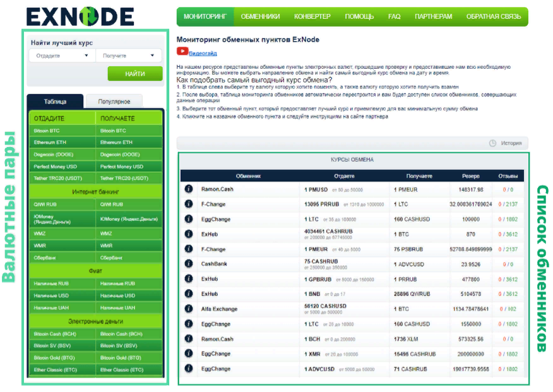Open the "Отдадите" currency dropdown

coord(62,56)
